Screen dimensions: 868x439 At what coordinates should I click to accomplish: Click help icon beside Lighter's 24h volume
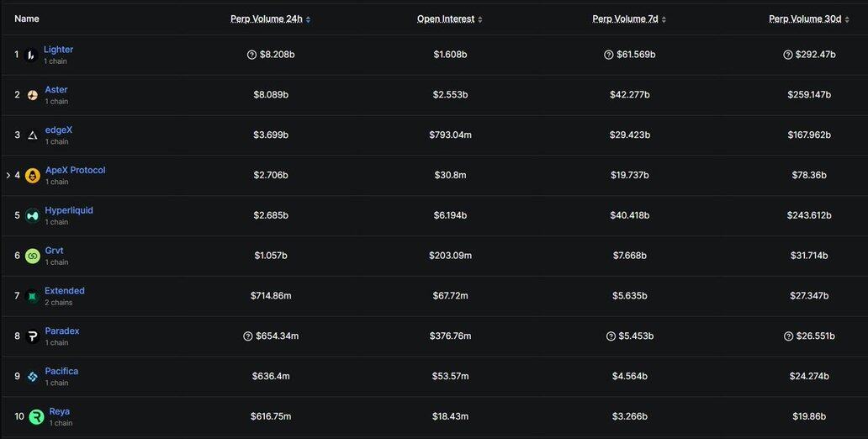[x=251, y=55]
